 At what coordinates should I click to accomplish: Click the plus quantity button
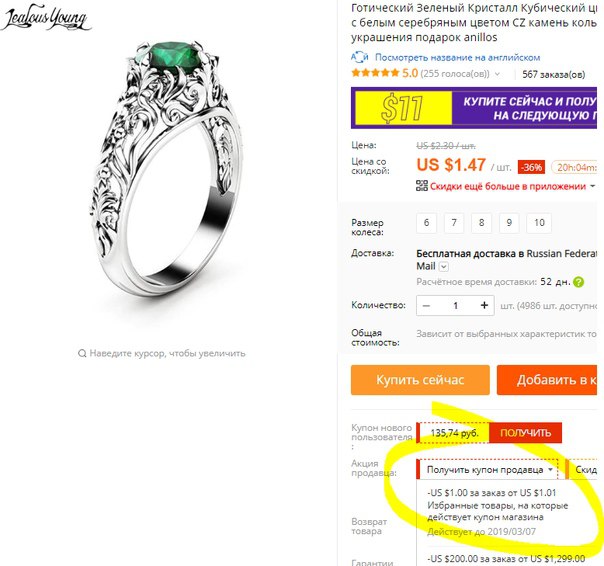tap(484, 306)
